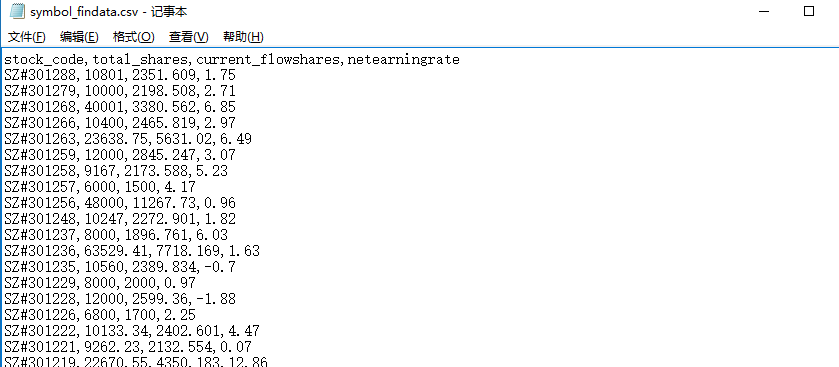Open the 编辑(E) menu
839x367 pixels.
point(79,37)
